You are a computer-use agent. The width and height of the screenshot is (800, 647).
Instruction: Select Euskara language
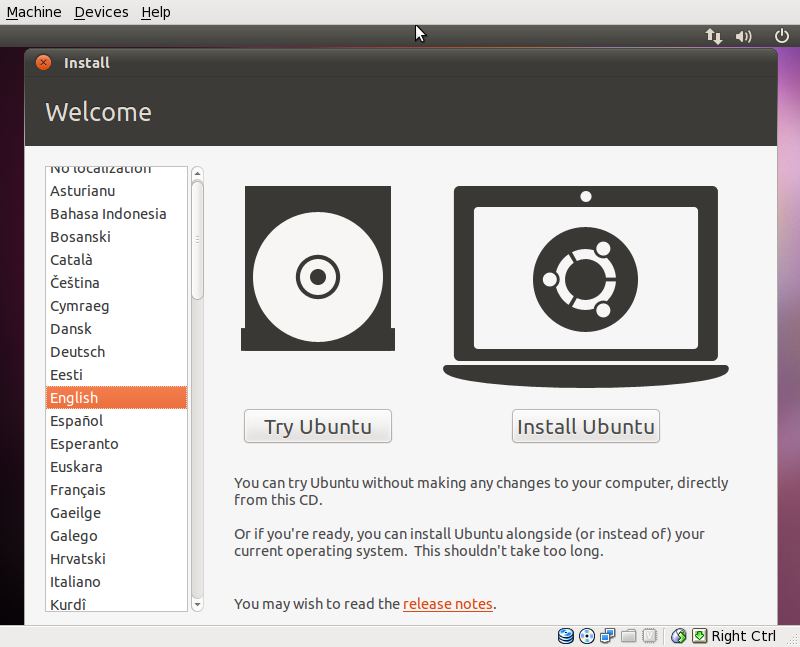[x=116, y=466]
